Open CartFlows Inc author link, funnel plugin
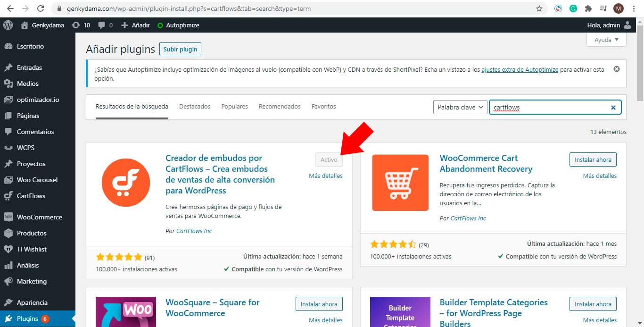This screenshot has width=644, height=327. tap(194, 231)
